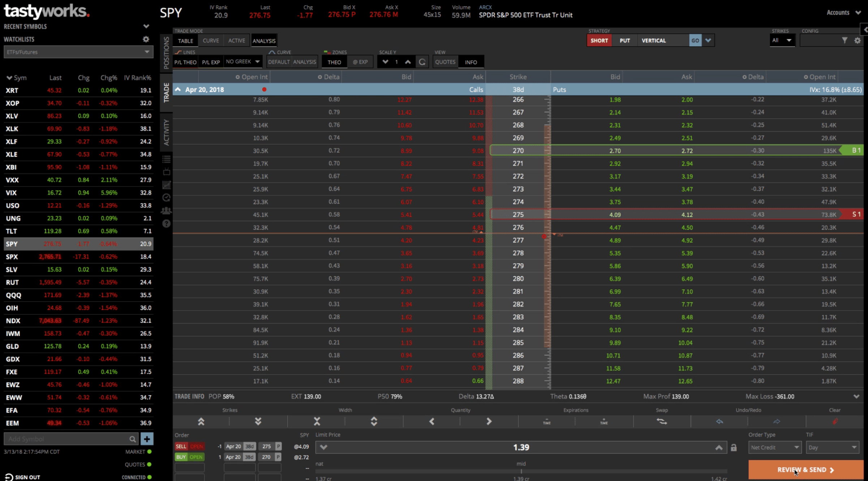Viewport: 868px width, 481px height.
Task: Expand Recent Symbols section
Action: click(146, 26)
